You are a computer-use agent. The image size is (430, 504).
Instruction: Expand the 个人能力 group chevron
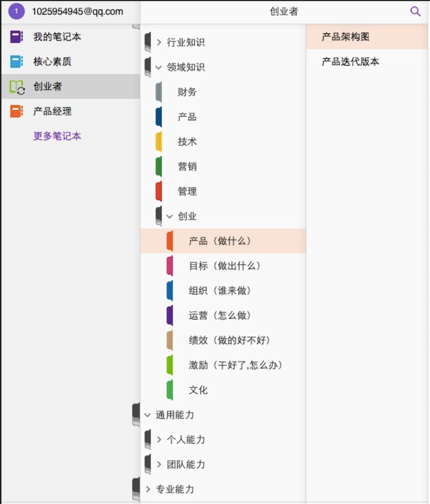pos(159,440)
